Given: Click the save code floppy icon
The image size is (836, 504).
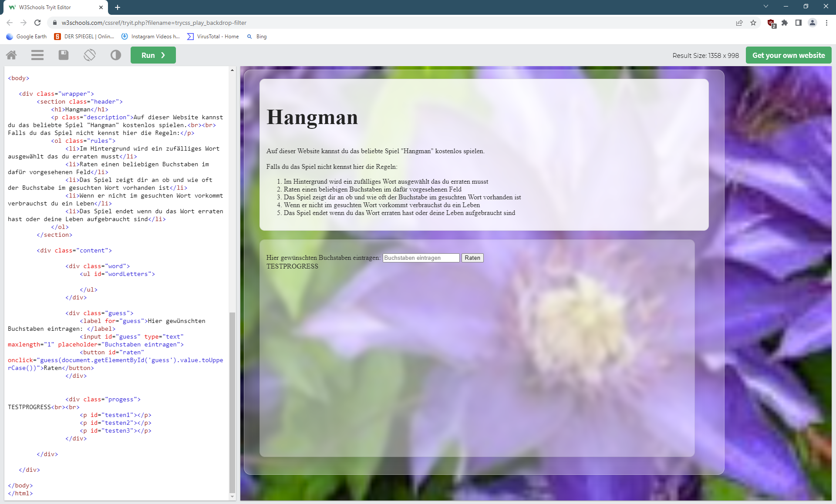Looking at the screenshot, I should click(64, 55).
